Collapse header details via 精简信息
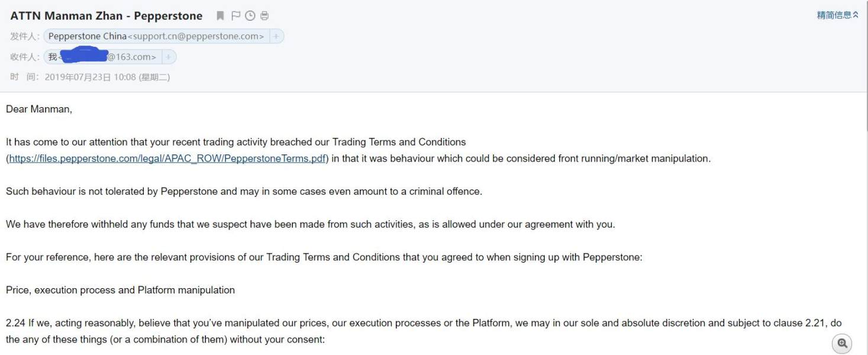Screen dimensions: 868x355 pyautogui.click(x=838, y=15)
